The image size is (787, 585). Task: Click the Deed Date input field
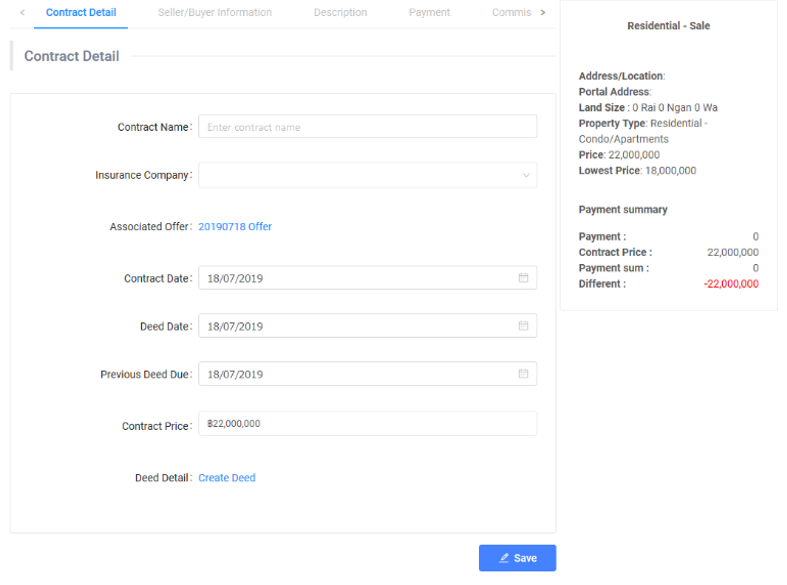pyautogui.click(x=355, y=326)
